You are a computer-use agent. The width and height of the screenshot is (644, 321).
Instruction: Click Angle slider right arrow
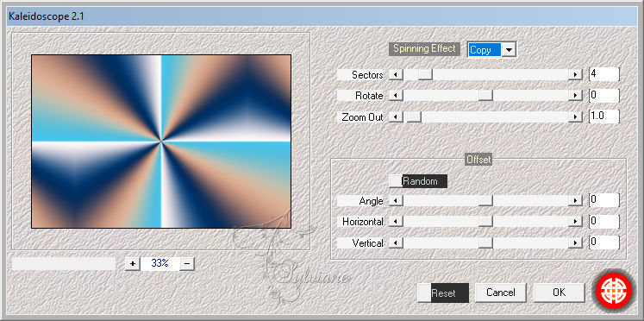(575, 201)
